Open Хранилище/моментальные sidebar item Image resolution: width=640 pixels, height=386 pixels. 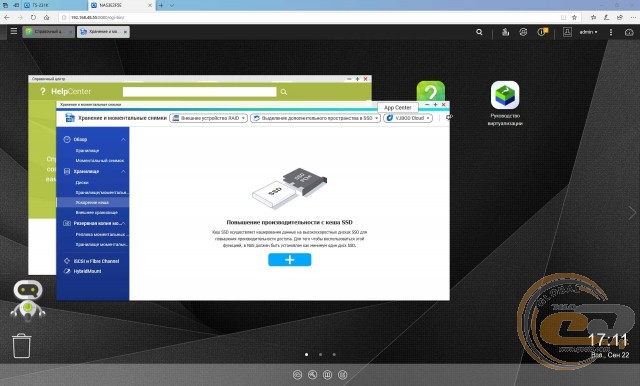click(x=102, y=192)
